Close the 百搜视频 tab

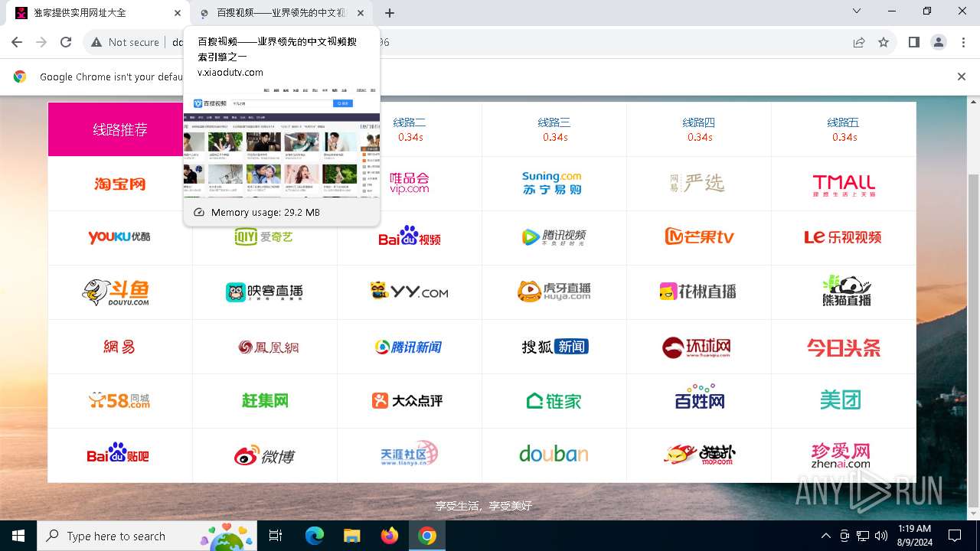(361, 13)
